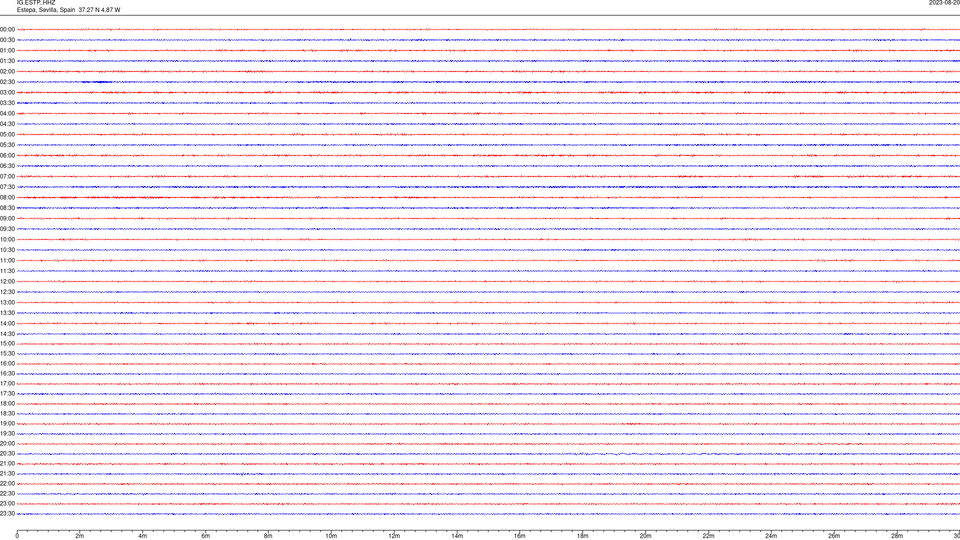Click the 14m tick label on time axis

[x=457, y=536]
